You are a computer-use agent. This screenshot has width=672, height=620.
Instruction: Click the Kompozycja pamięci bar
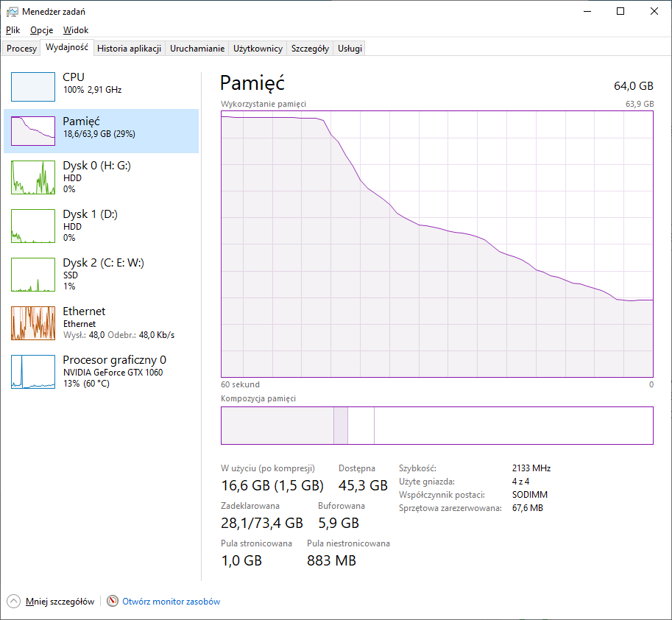tap(437, 426)
